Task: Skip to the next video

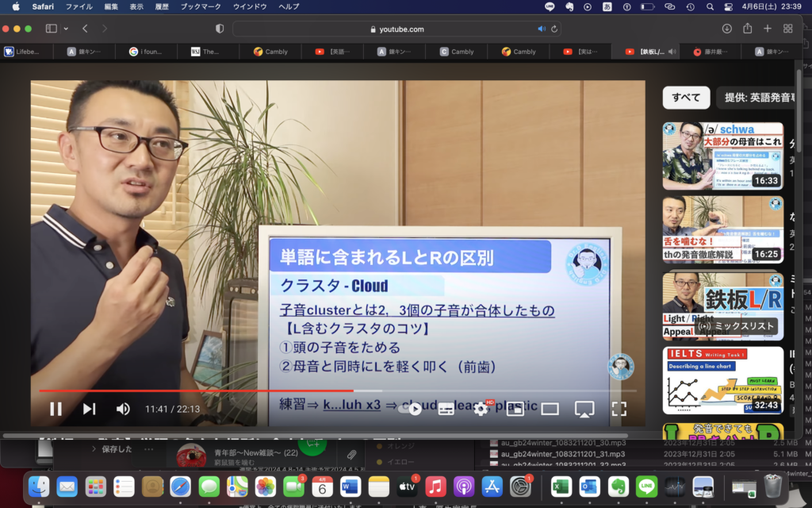Action: tap(89, 409)
